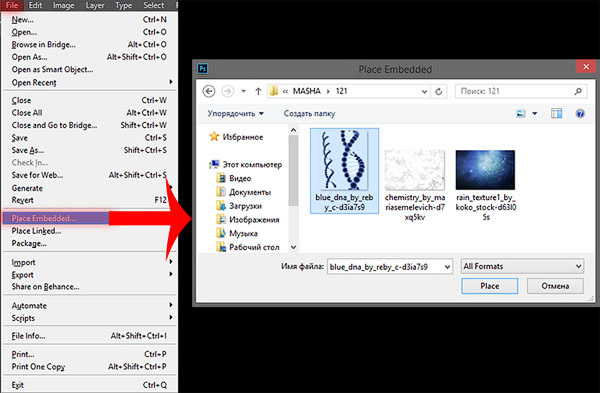This screenshot has height=393, width=600.
Task: Click the Place button
Action: [490, 286]
